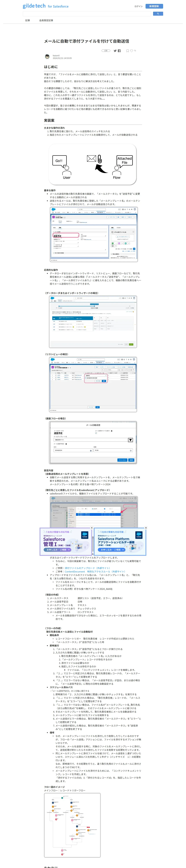Open the 会員限定記事 tab

pyautogui.click(x=46, y=21)
